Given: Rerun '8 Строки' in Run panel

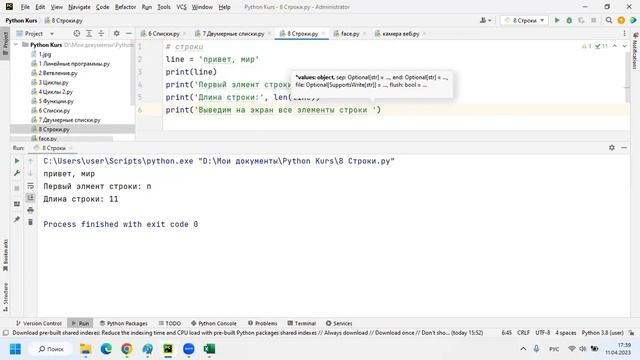Looking at the screenshot, I should coord(17,161).
